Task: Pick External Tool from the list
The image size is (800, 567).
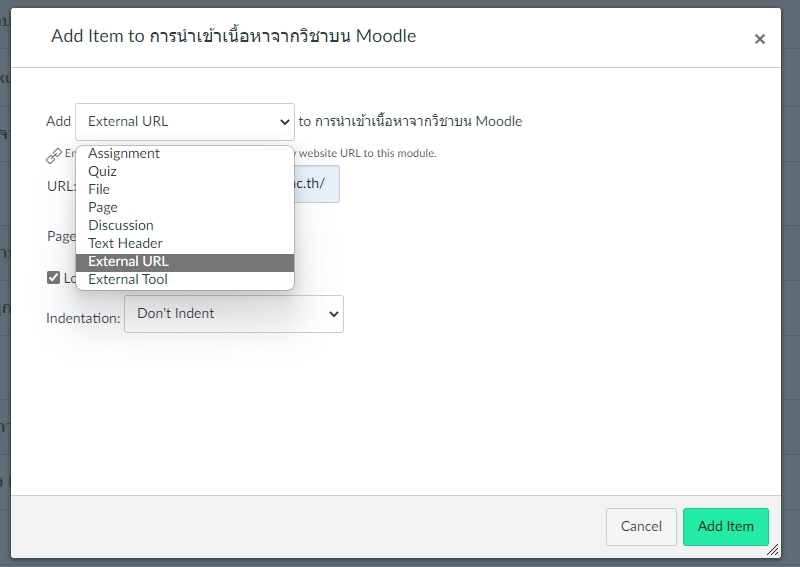Action: point(128,279)
